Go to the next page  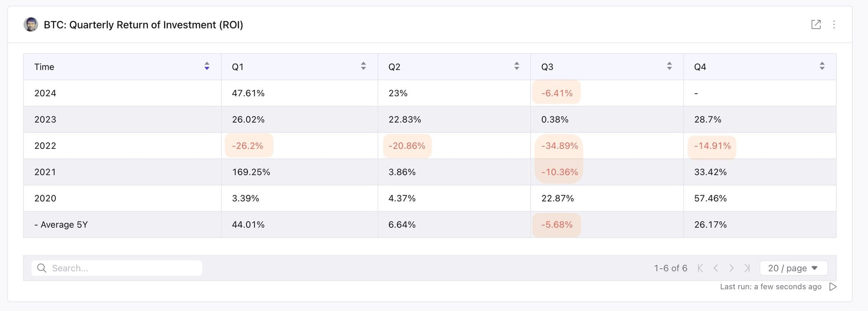coord(732,268)
